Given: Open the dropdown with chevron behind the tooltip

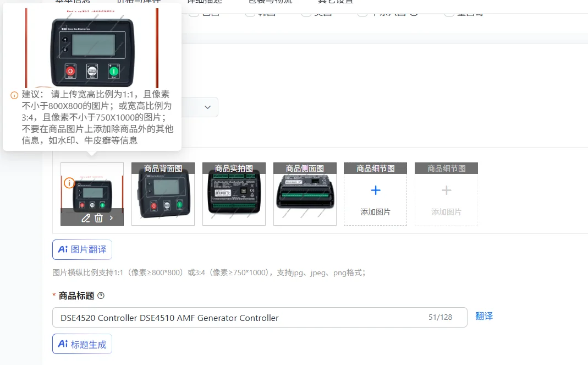Looking at the screenshot, I should (207, 107).
